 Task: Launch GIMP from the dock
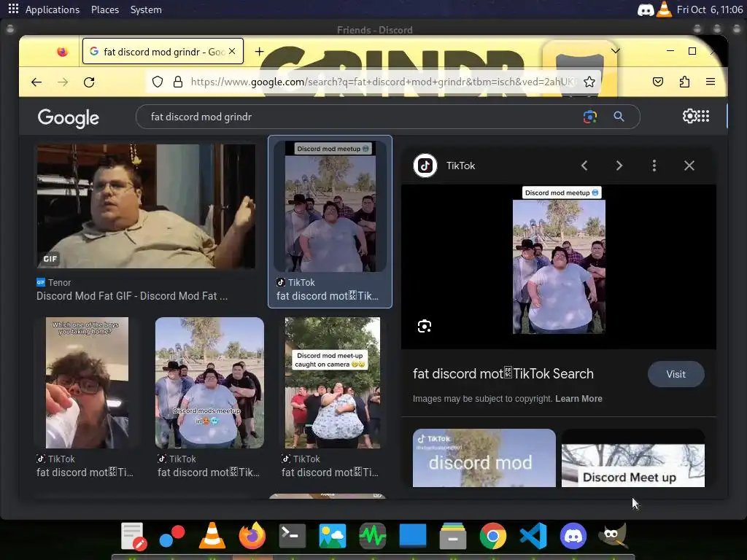click(x=613, y=535)
